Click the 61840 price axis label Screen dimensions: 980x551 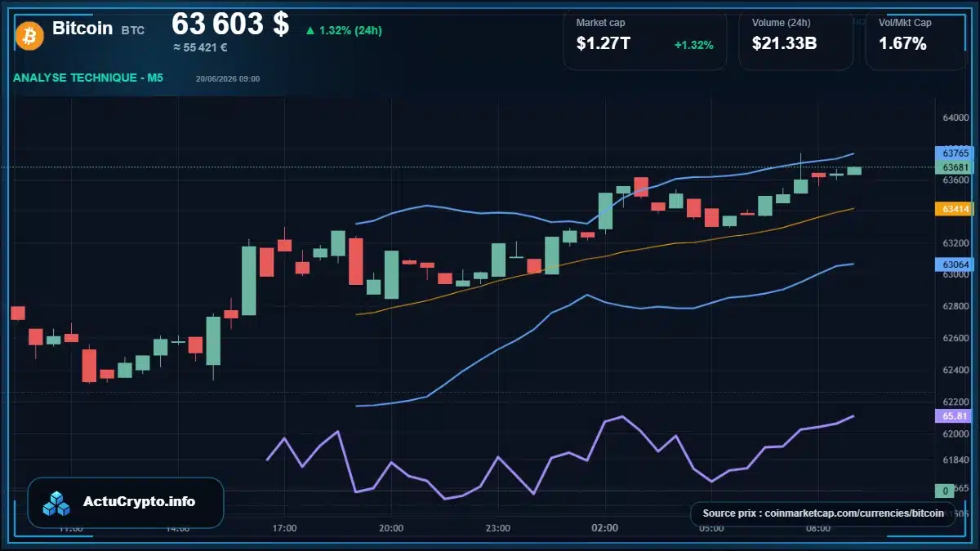955,460
